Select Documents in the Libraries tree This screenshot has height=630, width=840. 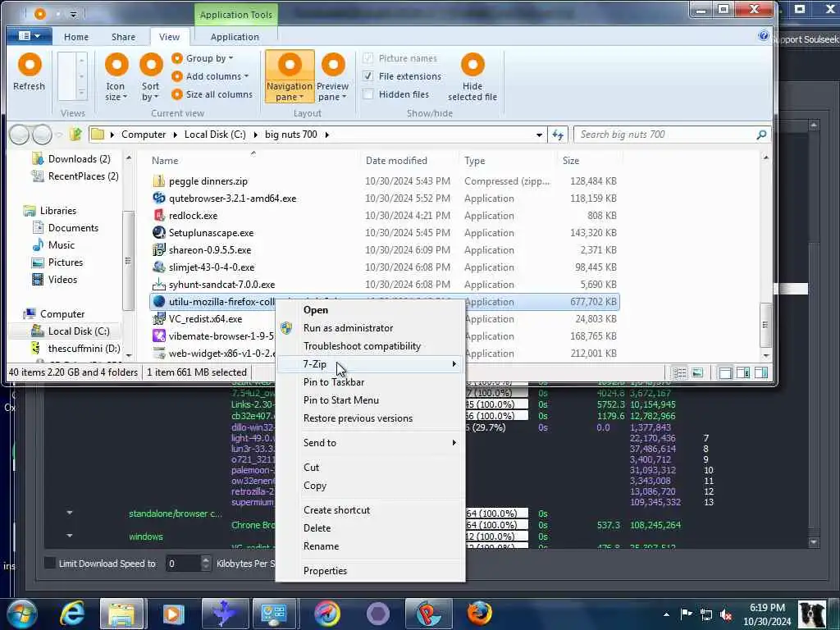tap(73, 228)
